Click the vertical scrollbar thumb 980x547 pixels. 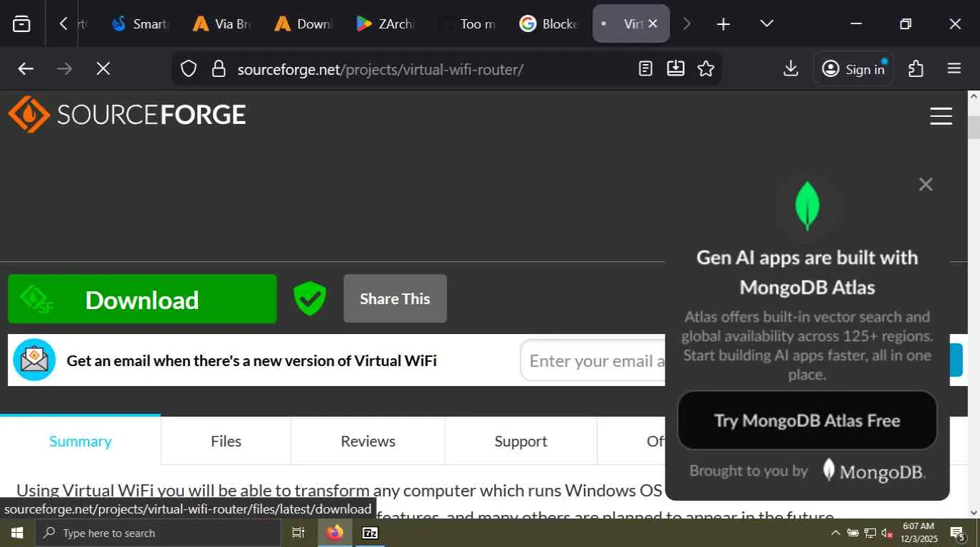[x=974, y=127]
